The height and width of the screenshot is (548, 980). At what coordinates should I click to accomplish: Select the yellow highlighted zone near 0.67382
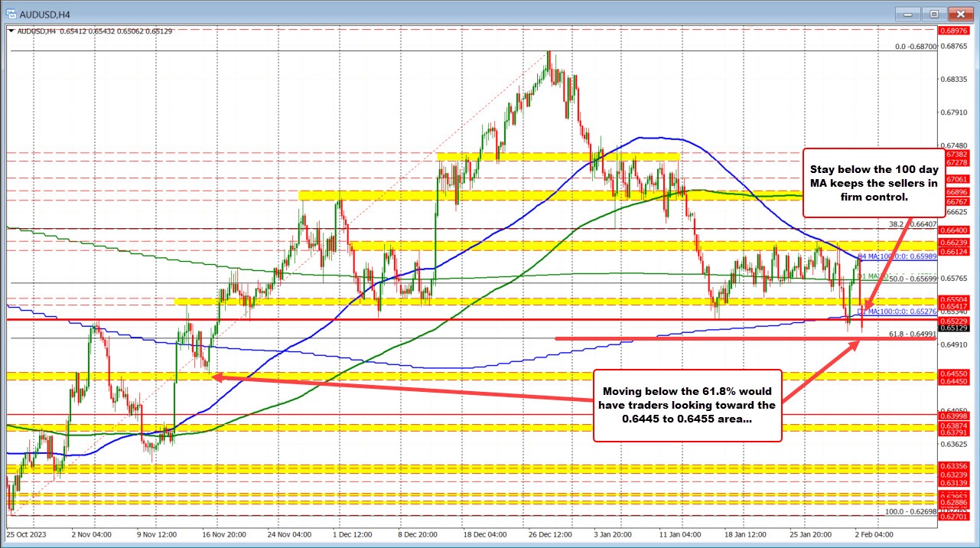coord(558,155)
